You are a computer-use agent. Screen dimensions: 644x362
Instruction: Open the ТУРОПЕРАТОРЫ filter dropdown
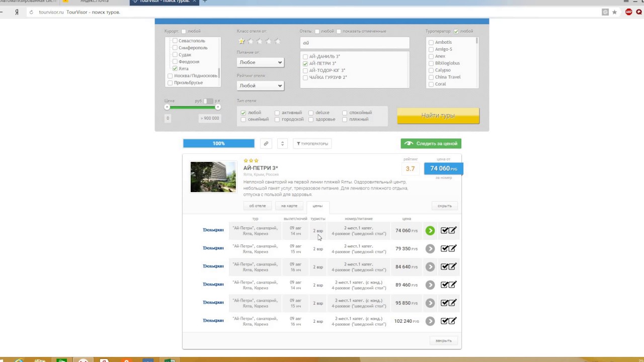[x=312, y=144]
